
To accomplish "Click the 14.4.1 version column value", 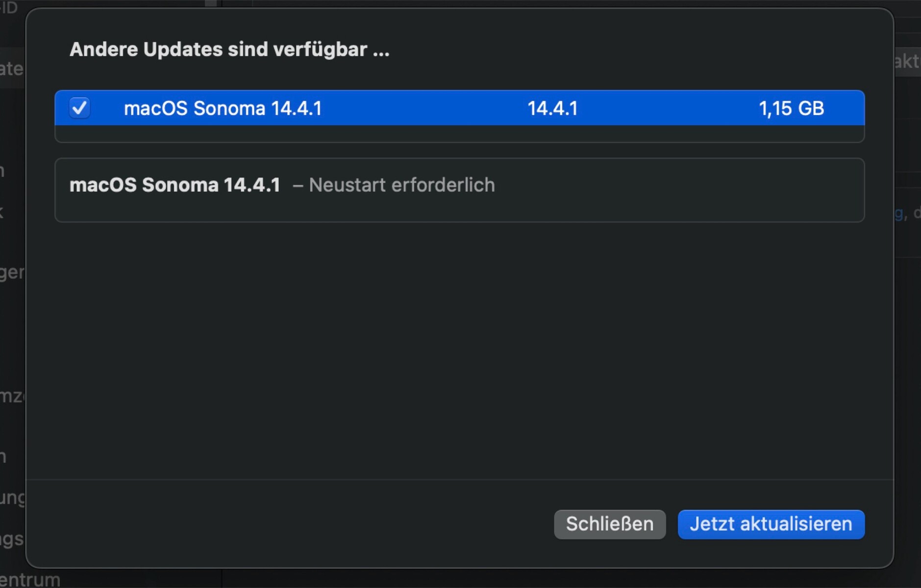I will (552, 108).
